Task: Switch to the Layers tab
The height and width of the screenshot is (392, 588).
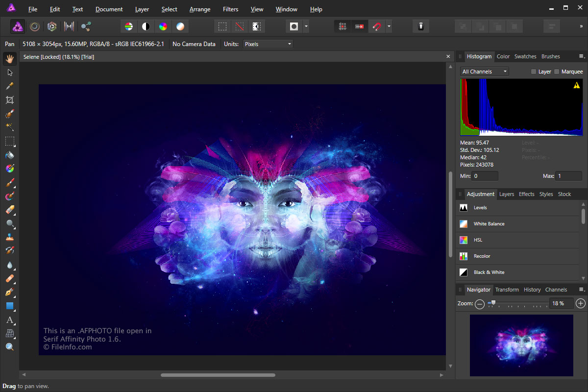Action: coord(507,194)
